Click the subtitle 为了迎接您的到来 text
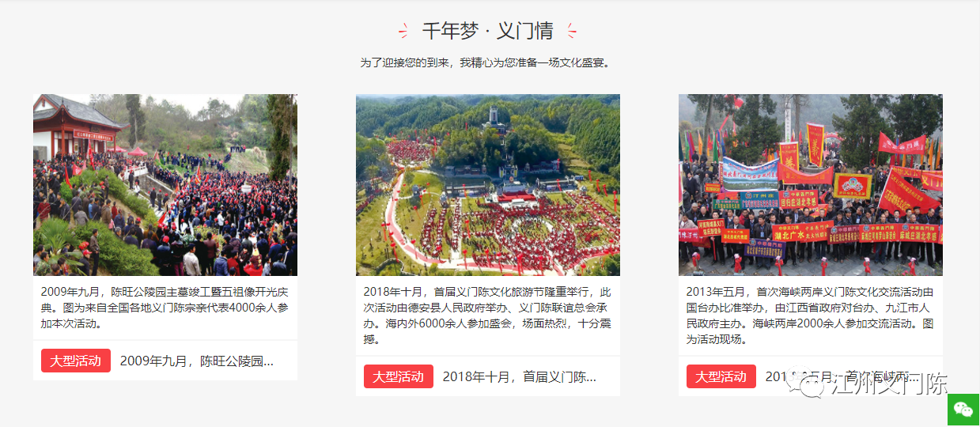The height and width of the screenshot is (427, 980). pos(485,62)
